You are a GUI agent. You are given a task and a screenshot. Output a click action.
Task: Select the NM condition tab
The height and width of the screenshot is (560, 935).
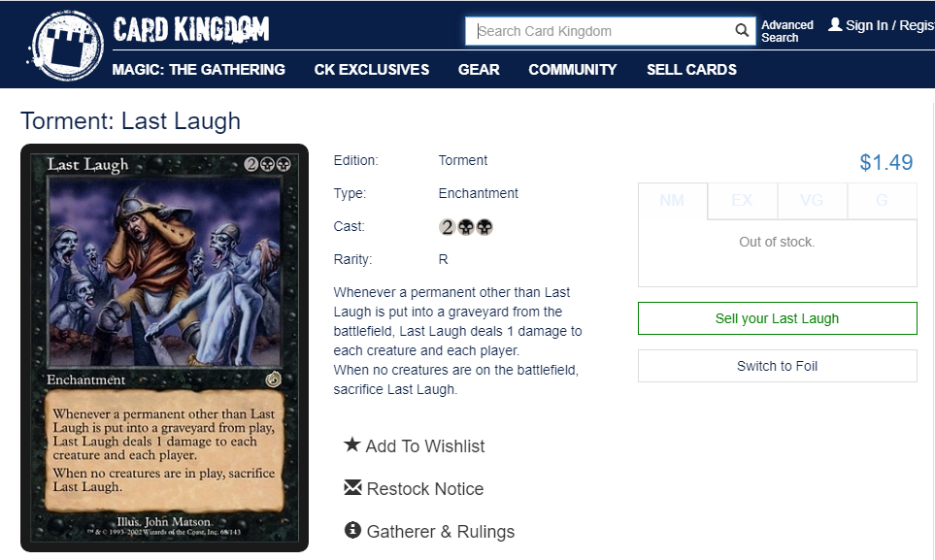coord(673,201)
